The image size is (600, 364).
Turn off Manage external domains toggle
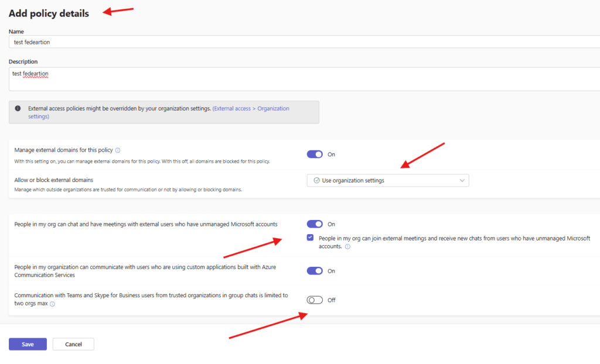point(315,154)
